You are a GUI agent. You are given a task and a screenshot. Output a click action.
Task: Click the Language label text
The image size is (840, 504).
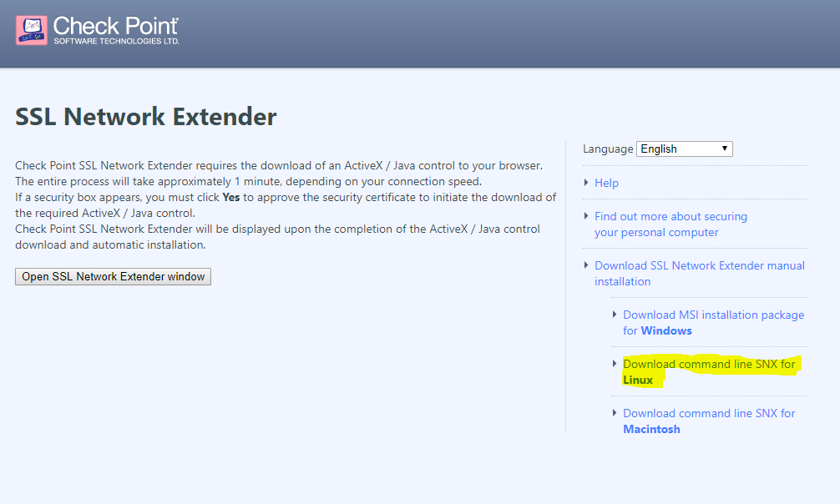608,149
